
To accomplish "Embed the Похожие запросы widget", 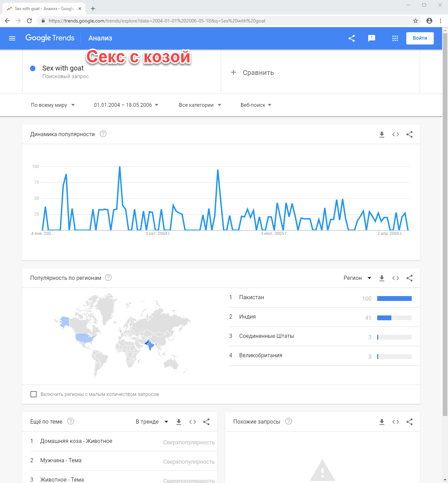I will tap(395, 422).
